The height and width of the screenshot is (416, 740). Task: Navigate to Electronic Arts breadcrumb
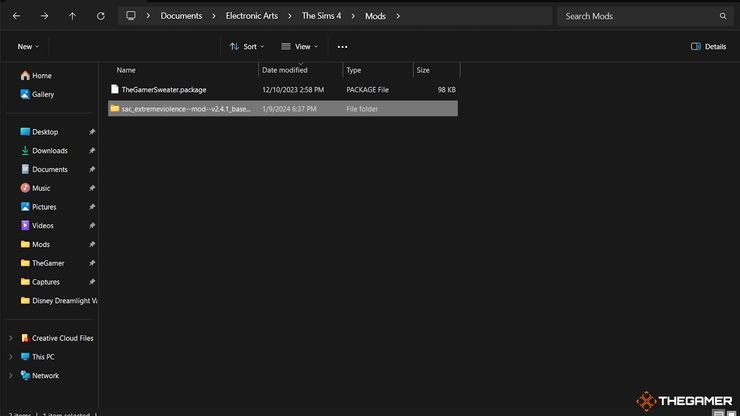[x=252, y=16]
